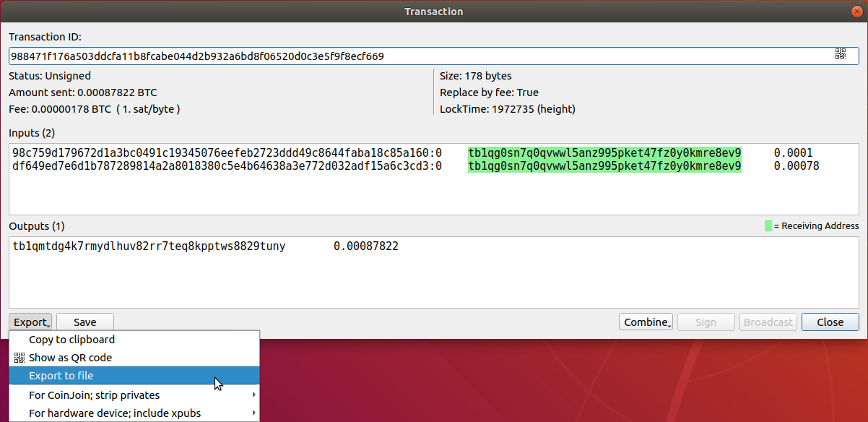Click the green Receiving Address legend swatch
Screen dimensions: 868x422
click(x=768, y=226)
